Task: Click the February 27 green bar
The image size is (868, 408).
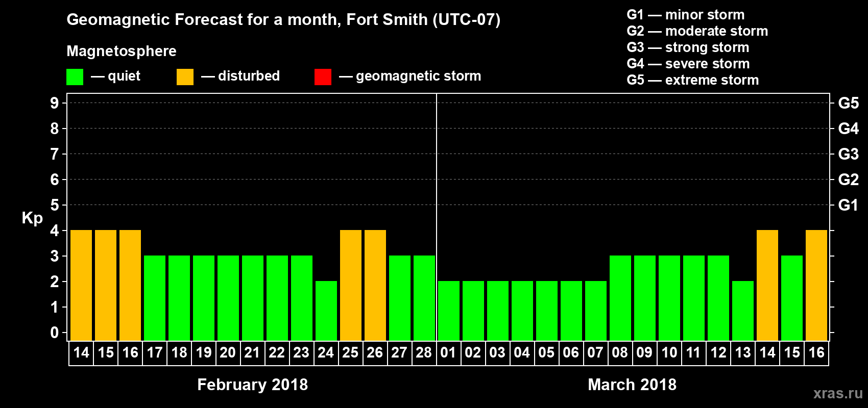Action: 400,298
